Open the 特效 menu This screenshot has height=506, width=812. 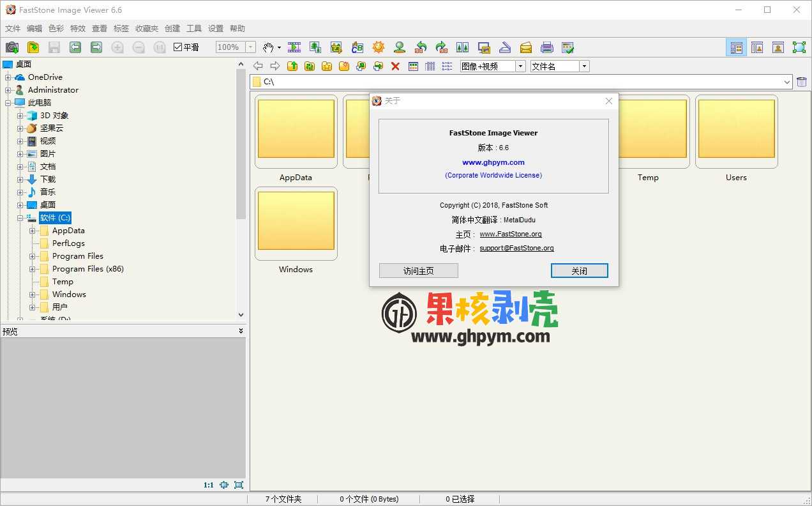(x=78, y=29)
